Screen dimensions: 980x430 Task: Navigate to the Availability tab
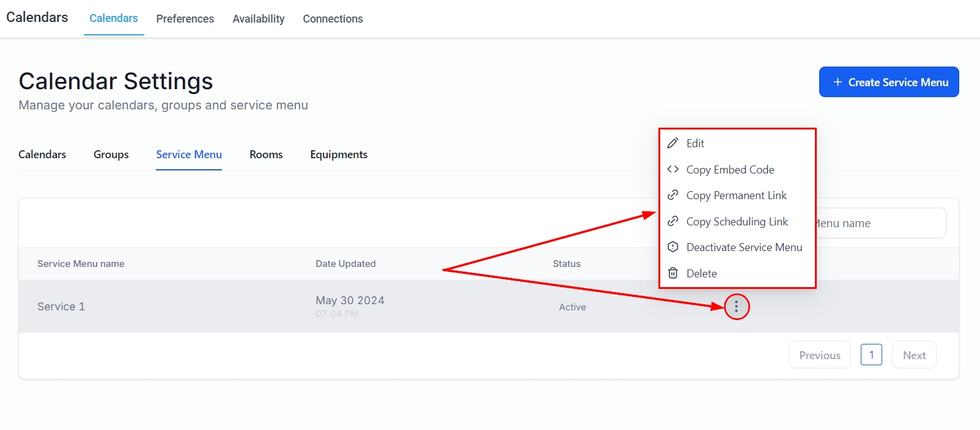pyautogui.click(x=258, y=19)
